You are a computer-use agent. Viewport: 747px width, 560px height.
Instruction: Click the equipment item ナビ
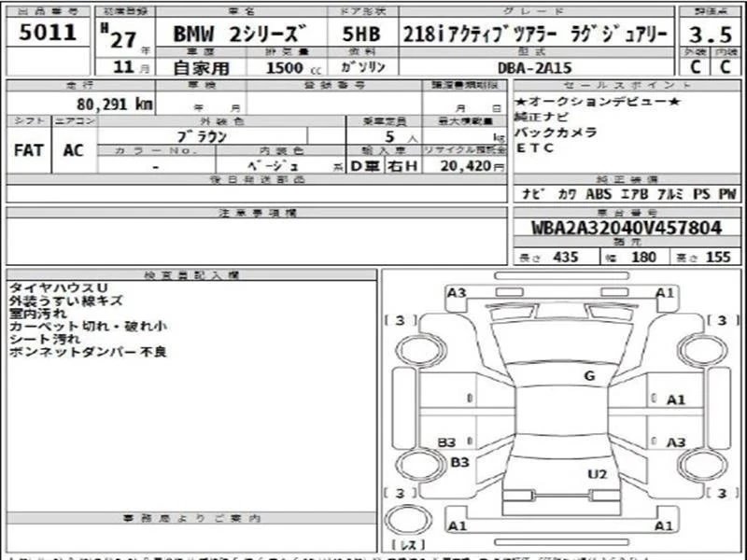click(532, 194)
